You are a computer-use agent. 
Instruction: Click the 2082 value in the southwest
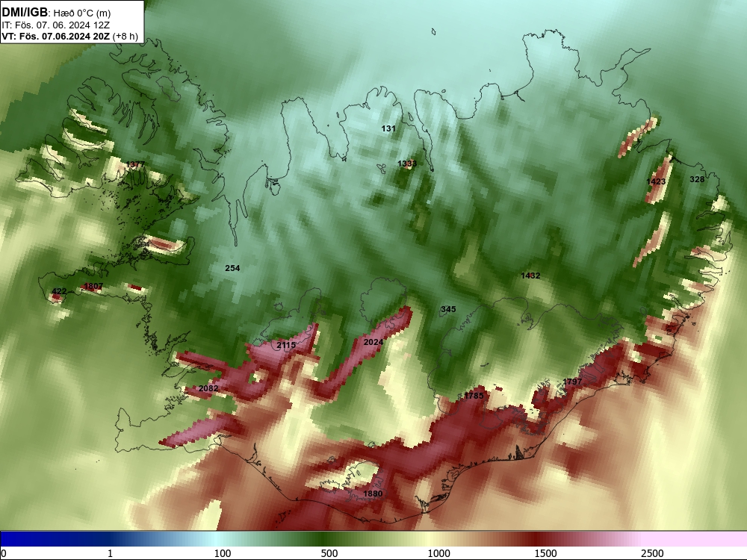pyautogui.click(x=208, y=388)
